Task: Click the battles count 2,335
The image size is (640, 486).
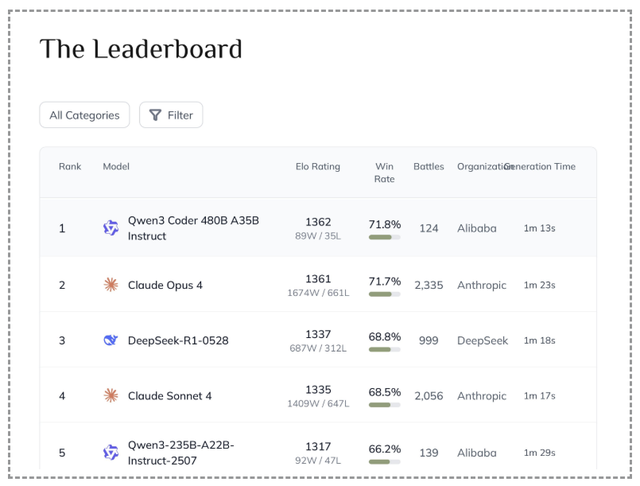Action: click(429, 285)
